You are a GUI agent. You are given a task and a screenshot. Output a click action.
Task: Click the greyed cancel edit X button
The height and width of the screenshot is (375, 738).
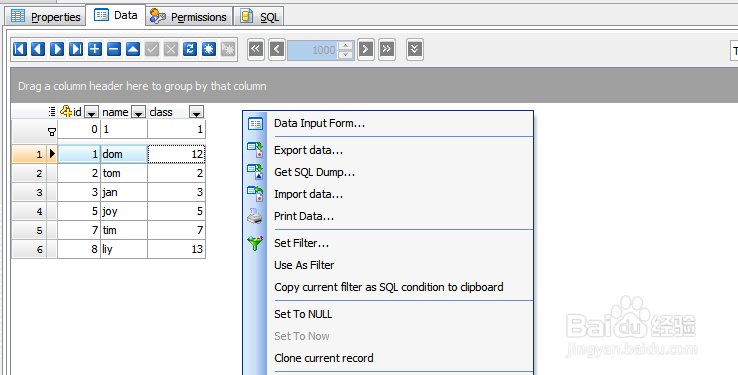click(x=171, y=49)
